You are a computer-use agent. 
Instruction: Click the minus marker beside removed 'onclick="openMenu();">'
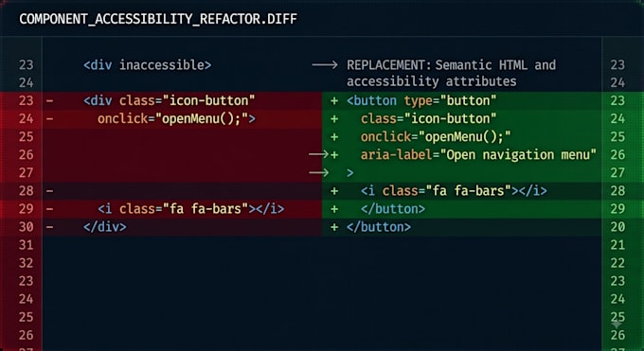pos(49,118)
